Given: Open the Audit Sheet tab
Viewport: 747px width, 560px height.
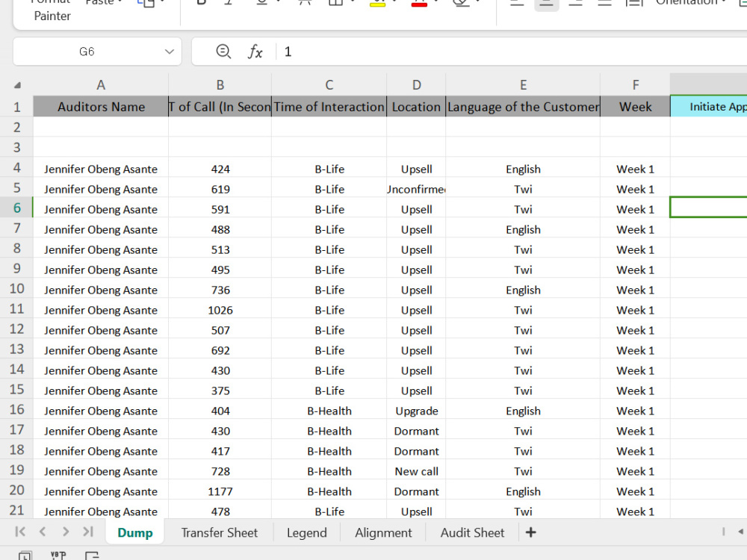Looking at the screenshot, I should tap(472, 532).
